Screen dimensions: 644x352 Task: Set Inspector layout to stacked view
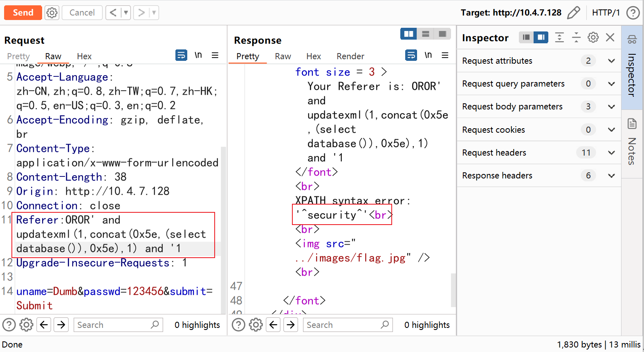(526, 38)
